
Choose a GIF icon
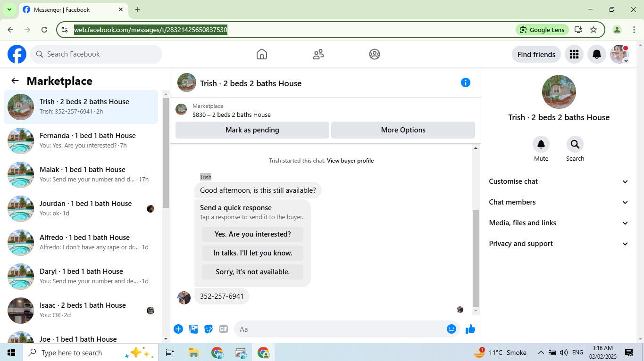224,329
